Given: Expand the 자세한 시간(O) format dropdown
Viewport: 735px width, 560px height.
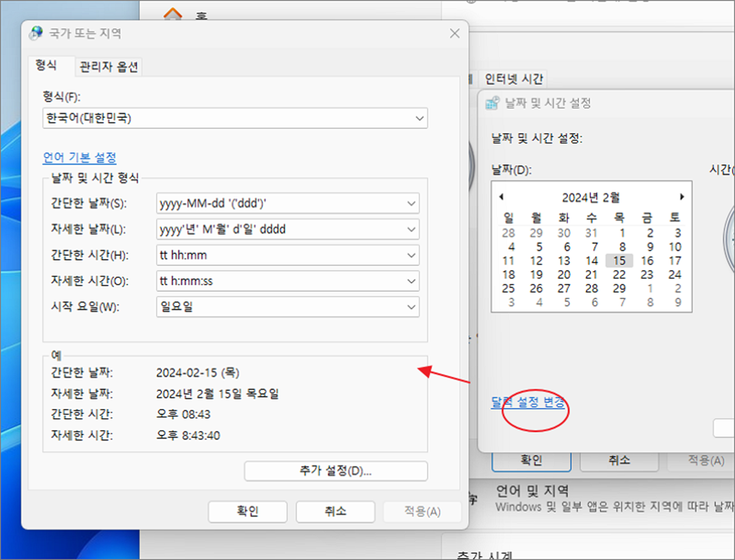Looking at the screenshot, I should (x=411, y=281).
